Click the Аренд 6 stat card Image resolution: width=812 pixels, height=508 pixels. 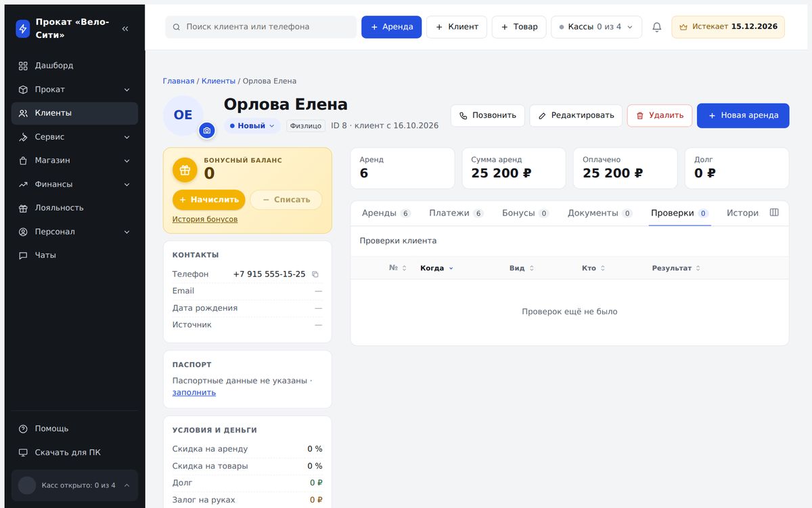pos(403,168)
